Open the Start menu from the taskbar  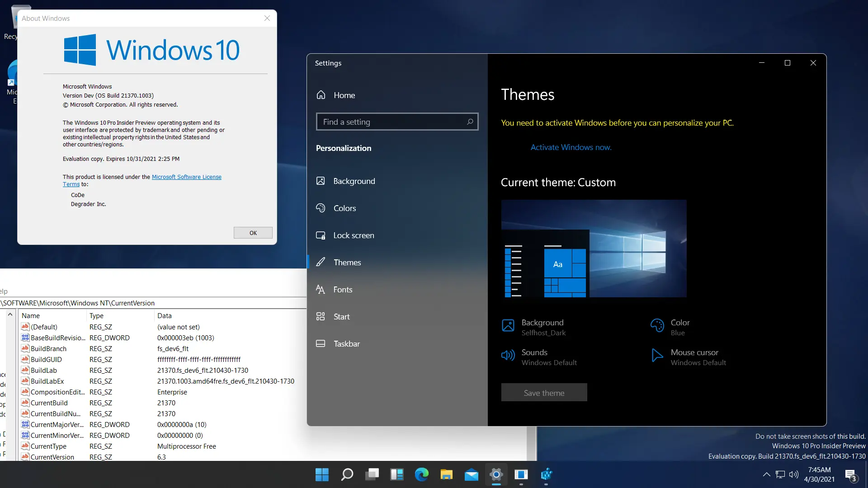tap(322, 474)
